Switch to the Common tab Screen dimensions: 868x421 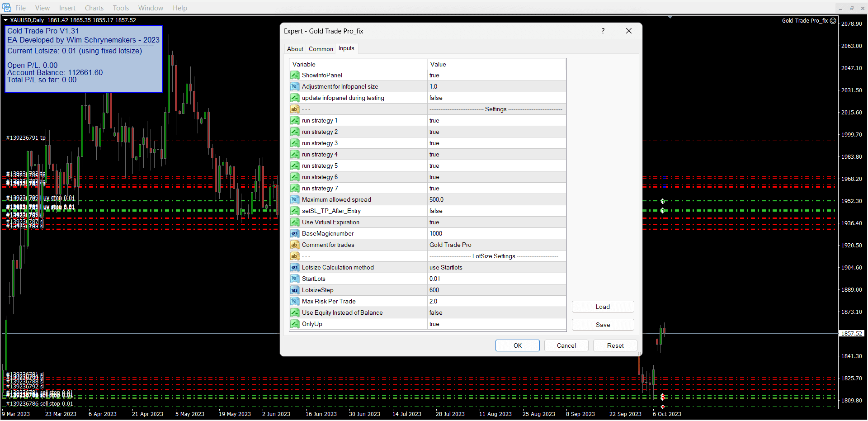[321, 48]
